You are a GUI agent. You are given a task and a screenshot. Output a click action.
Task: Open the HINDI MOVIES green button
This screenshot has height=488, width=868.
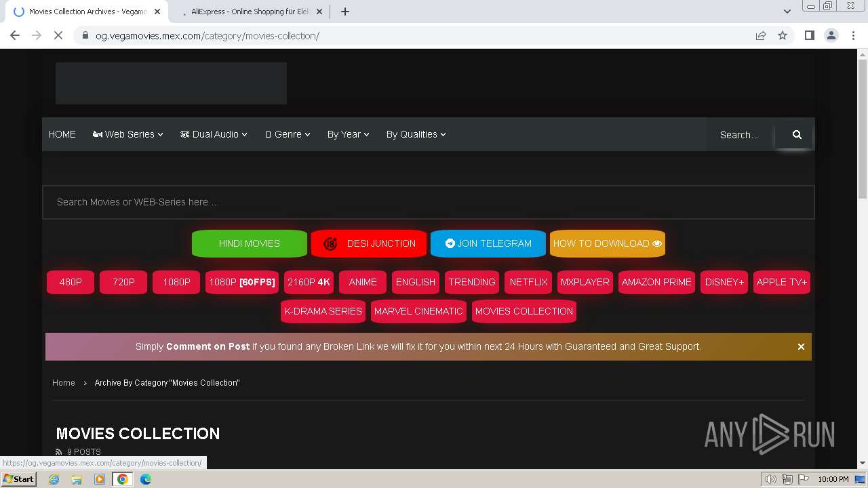[x=250, y=243]
